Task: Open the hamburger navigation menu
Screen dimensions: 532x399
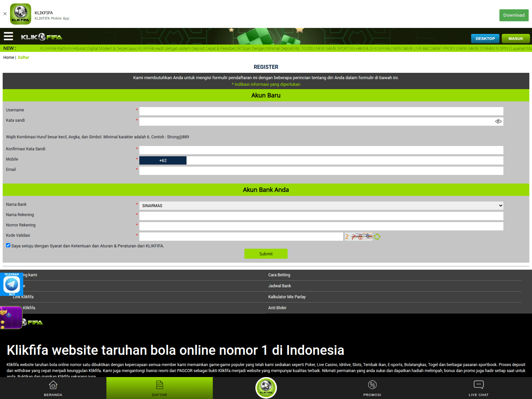Action: tap(8, 36)
